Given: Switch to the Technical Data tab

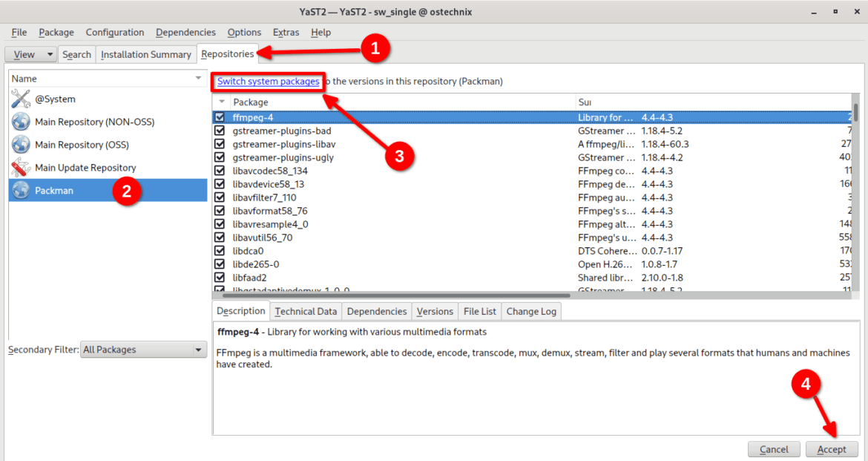Looking at the screenshot, I should pos(305,312).
